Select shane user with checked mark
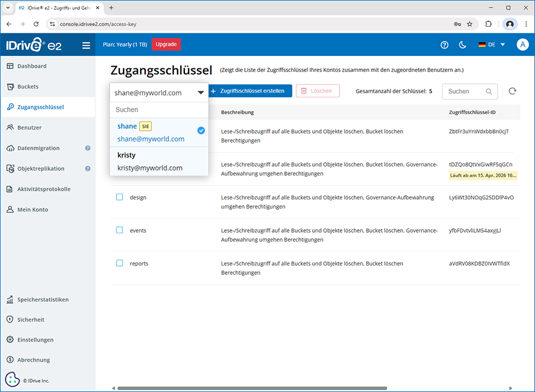This screenshot has height=392, width=535. [159, 132]
